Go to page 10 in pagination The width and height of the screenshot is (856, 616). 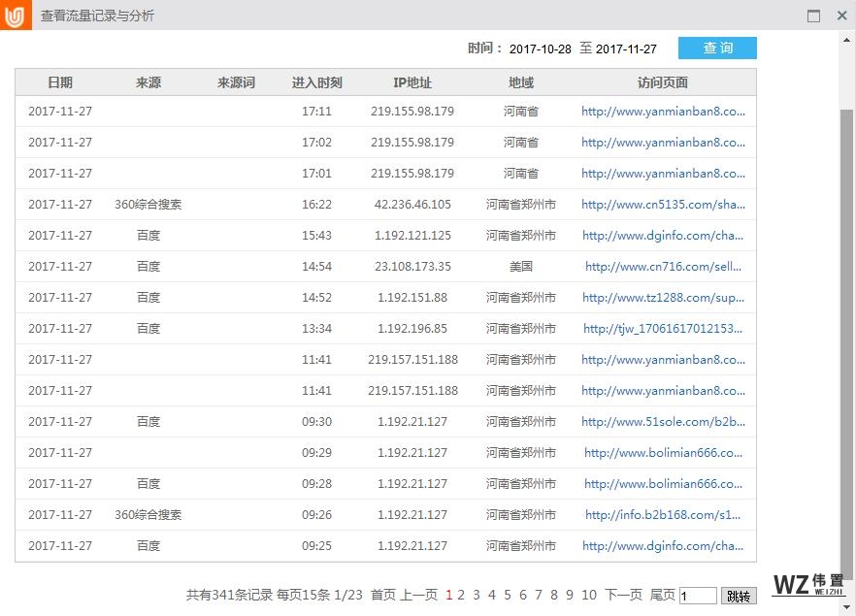[x=588, y=595]
